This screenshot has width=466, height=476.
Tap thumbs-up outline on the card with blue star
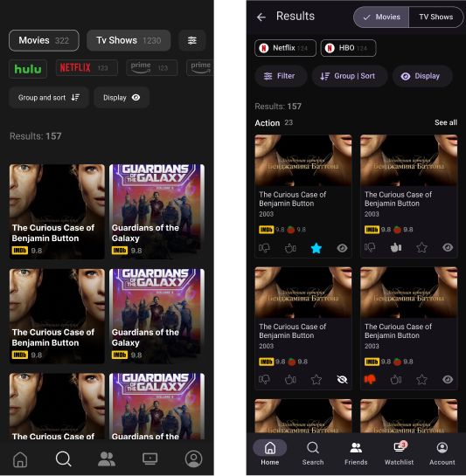coord(290,248)
